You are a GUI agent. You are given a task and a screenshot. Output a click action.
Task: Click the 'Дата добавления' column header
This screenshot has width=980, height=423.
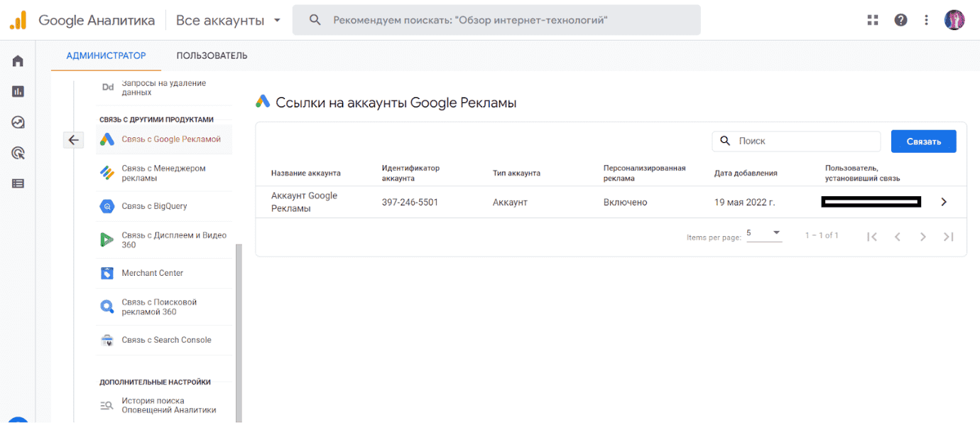coord(746,173)
